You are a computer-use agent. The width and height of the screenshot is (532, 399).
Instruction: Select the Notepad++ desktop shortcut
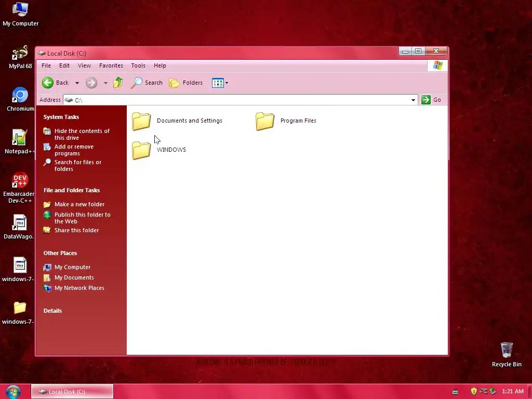pos(19,142)
